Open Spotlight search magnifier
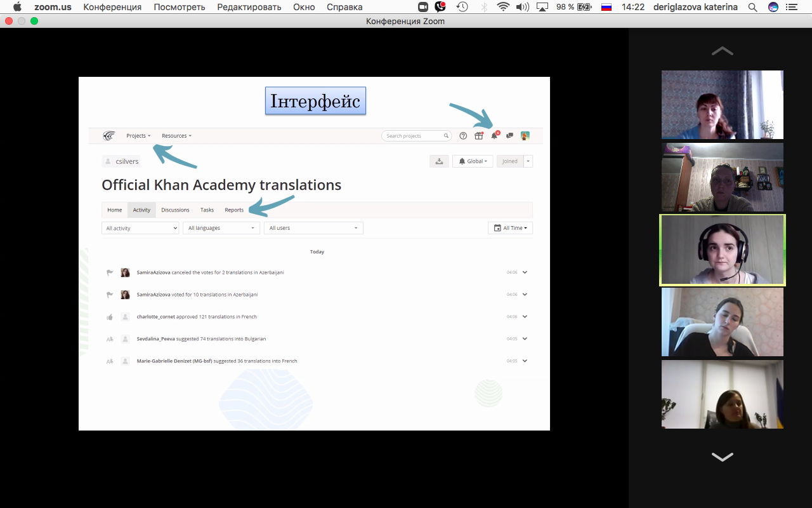This screenshot has height=508, width=812. [x=753, y=7]
